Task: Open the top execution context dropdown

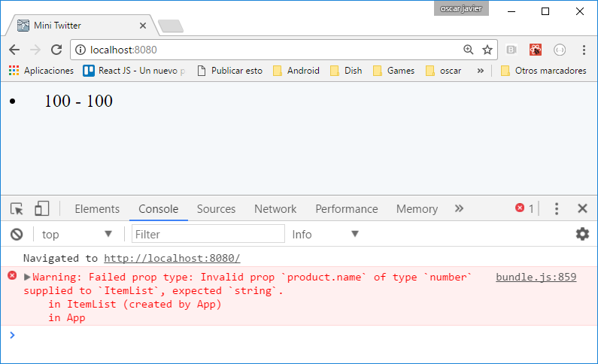Action: 77,234
